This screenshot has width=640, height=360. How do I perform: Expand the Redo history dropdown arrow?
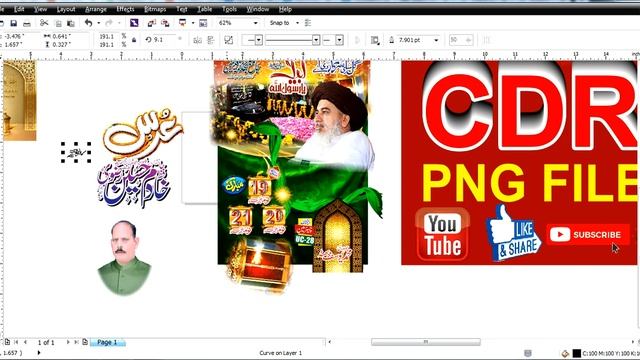(119, 23)
